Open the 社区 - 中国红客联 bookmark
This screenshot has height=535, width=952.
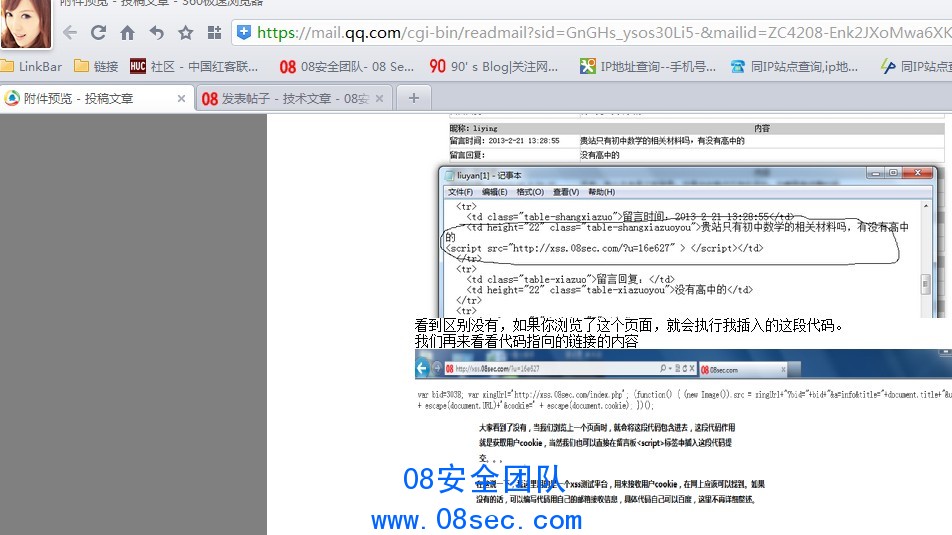click(x=194, y=66)
